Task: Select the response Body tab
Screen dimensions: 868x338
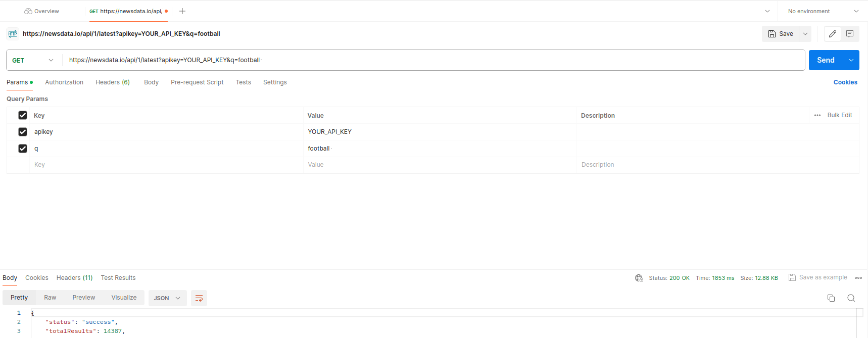Action: (10, 278)
